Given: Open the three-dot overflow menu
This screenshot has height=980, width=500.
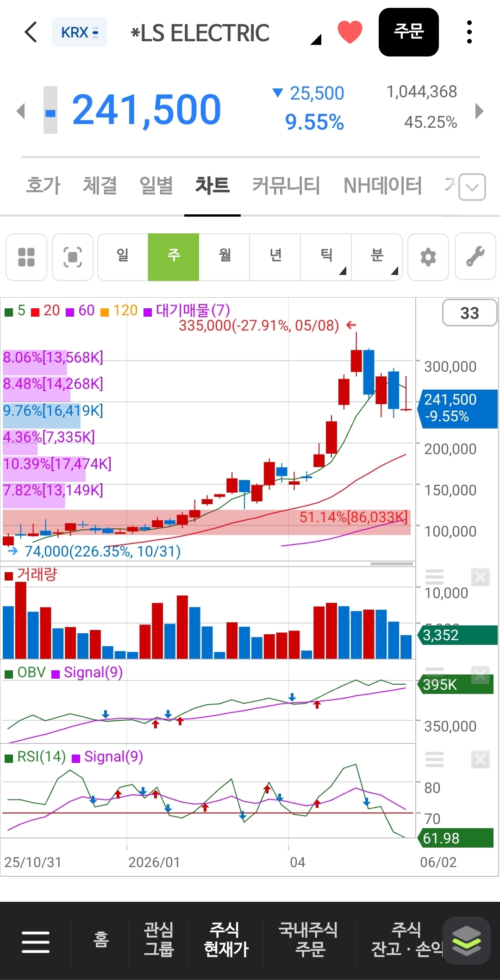Looking at the screenshot, I should pyautogui.click(x=469, y=32).
